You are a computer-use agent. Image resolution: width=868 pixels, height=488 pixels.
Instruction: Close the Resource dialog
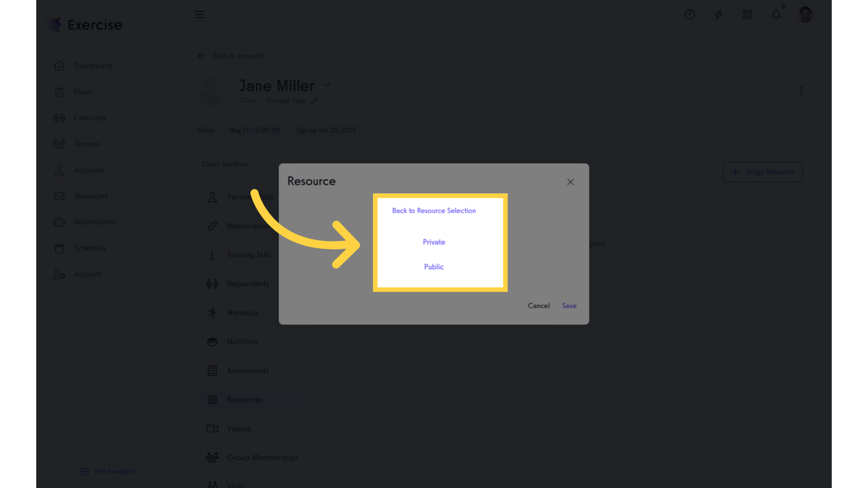click(x=570, y=182)
